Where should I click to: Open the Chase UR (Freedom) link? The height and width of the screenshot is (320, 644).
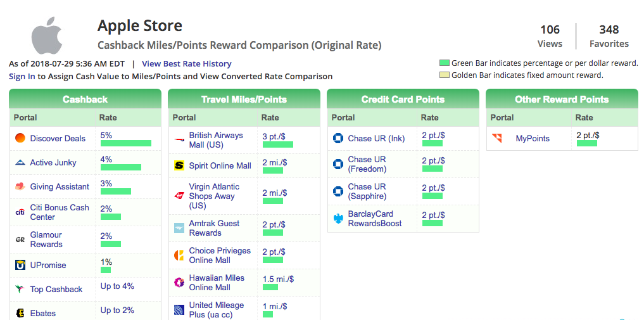[x=367, y=164]
